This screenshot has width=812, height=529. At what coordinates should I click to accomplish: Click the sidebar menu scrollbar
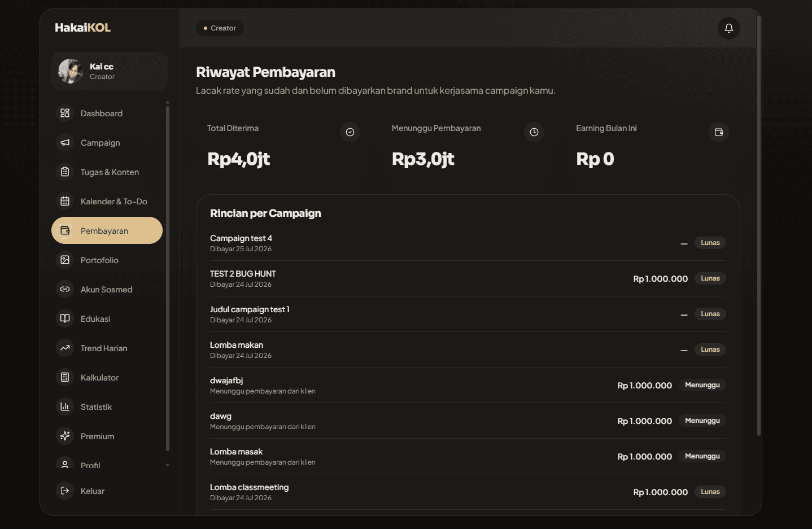point(168,278)
